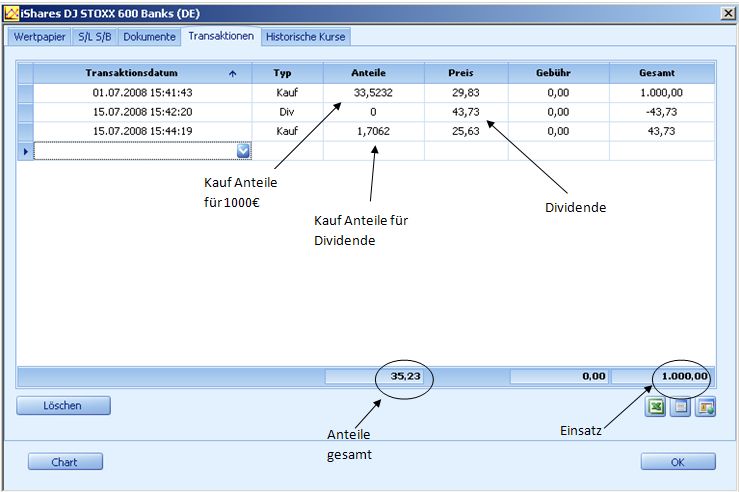Select the new-row indicator arrow
The width and height of the screenshot is (739, 492).
point(25,151)
